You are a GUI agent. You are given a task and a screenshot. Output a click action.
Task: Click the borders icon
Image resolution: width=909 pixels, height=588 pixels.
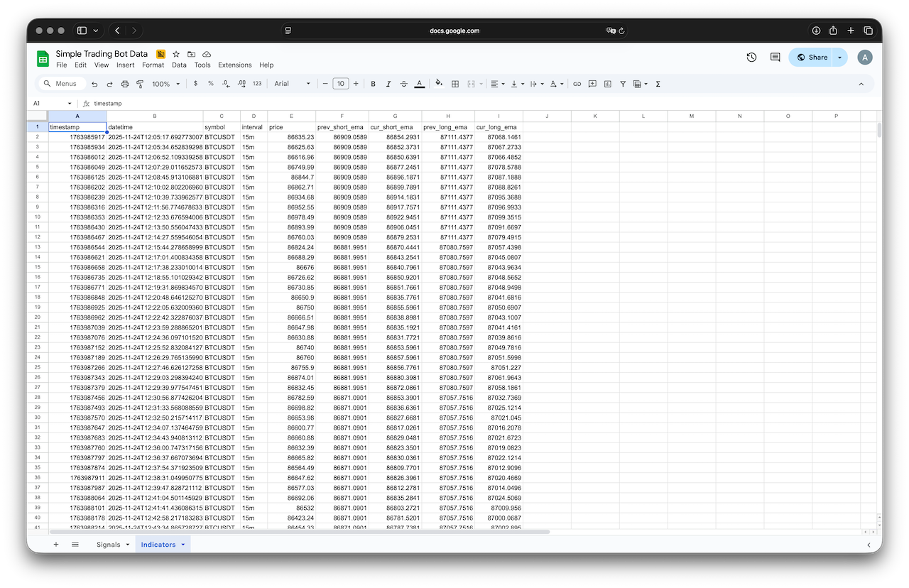coord(455,84)
